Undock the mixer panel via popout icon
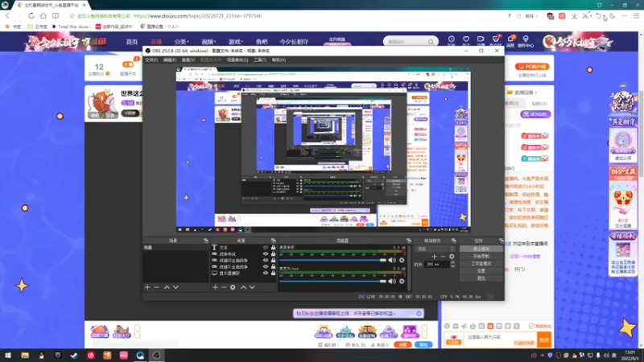 click(409, 241)
